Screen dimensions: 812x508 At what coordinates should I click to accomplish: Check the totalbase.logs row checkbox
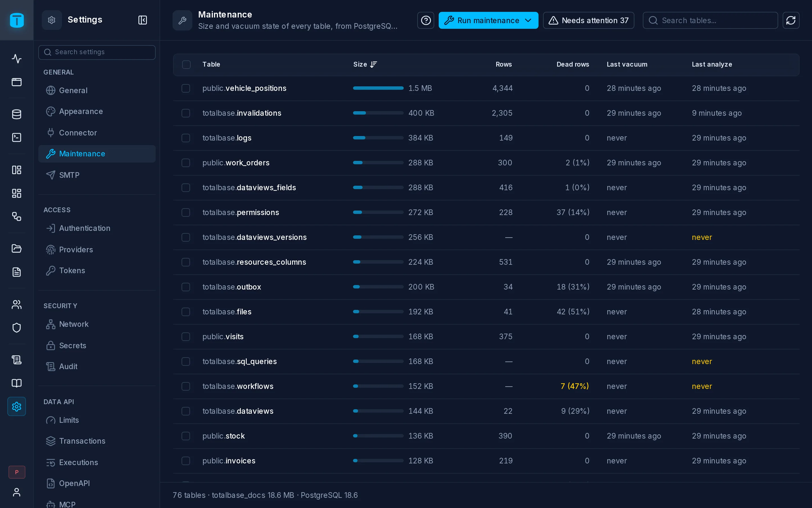(x=186, y=138)
